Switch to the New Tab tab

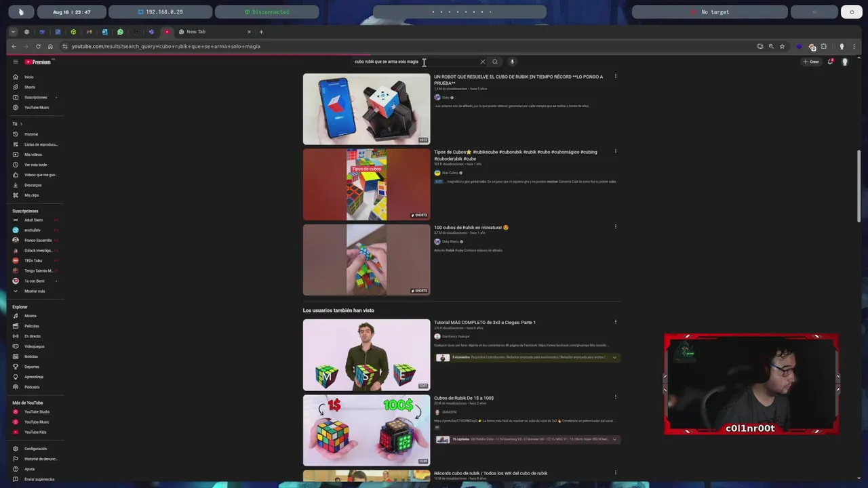pyautogui.click(x=214, y=32)
